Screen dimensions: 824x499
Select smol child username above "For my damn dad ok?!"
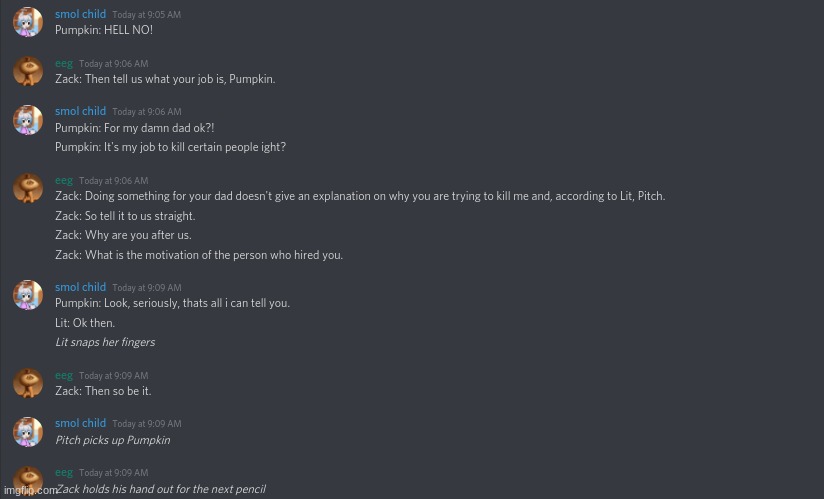pos(80,111)
